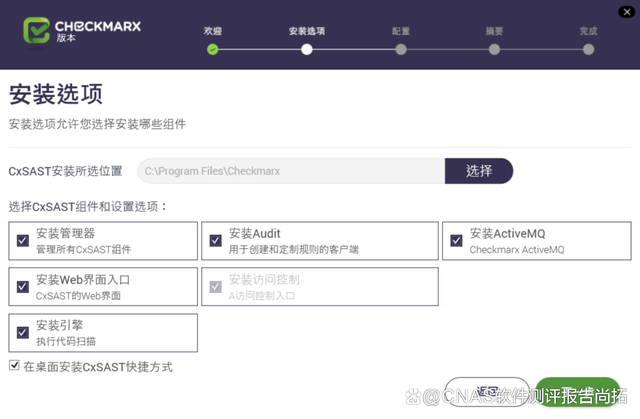Click the 选择CxSAST组件和设置选项 label
Image resolution: width=640 pixels, height=419 pixels.
click(87, 206)
